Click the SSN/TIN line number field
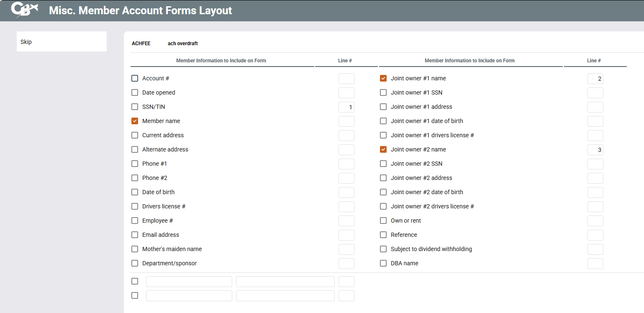Viewport: 644px width, 313px height. [x=346, y=107]
